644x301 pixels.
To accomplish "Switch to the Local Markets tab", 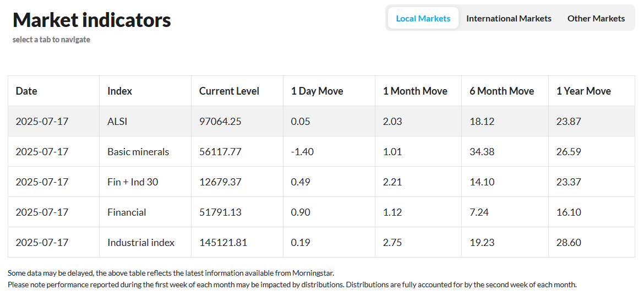I will pos(423,18).
